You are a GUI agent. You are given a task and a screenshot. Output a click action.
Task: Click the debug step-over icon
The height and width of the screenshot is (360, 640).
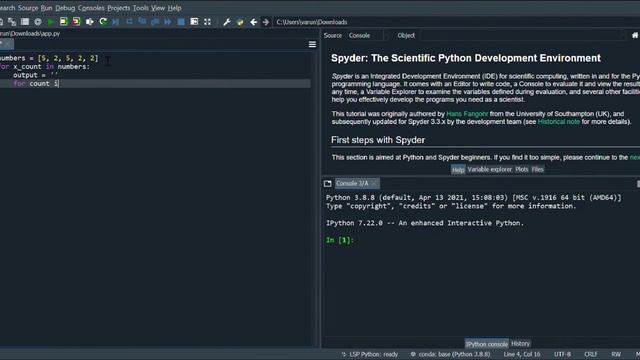[x=129, y=22]
